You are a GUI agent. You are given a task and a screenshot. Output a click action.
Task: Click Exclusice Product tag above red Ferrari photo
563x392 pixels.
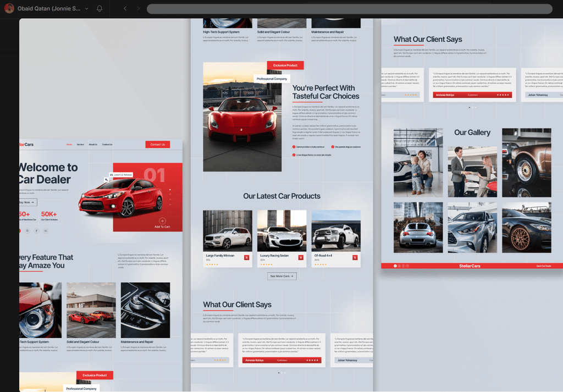pos(285,65)
